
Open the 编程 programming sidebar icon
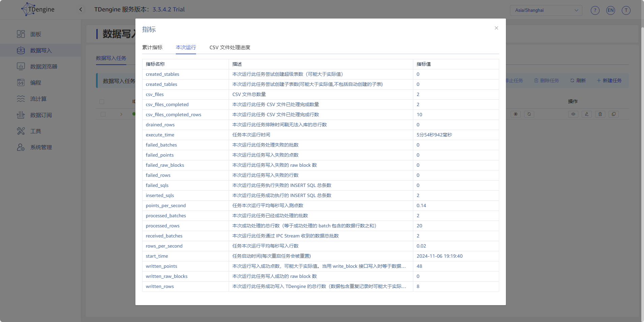21,83
